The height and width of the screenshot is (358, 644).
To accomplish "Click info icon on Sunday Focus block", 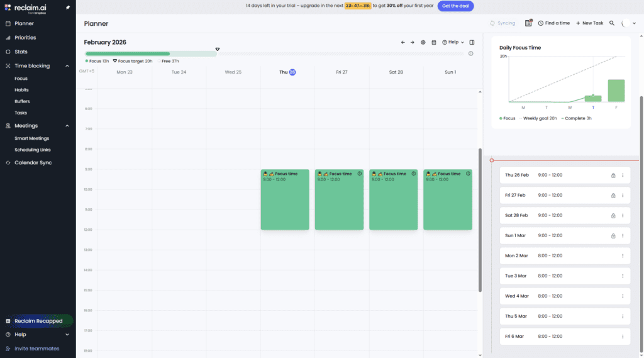I will click(468, 174).
